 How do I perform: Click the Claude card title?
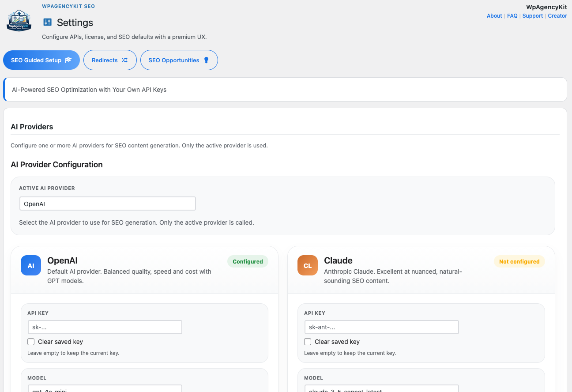point(338,260)
